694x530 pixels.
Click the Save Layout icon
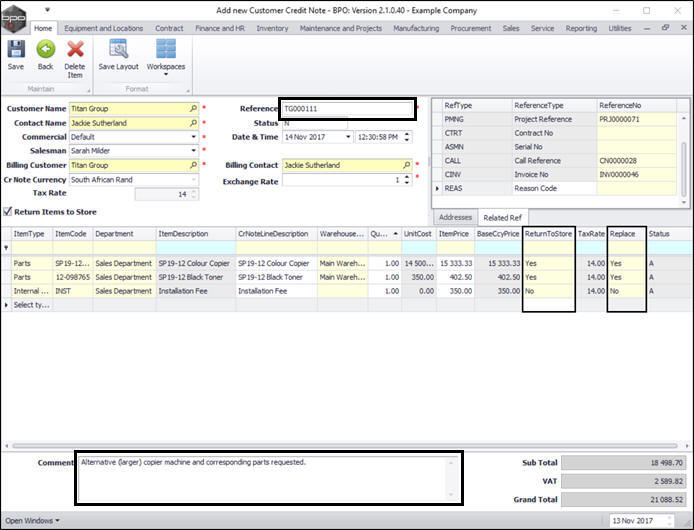[x=119, y=49]
